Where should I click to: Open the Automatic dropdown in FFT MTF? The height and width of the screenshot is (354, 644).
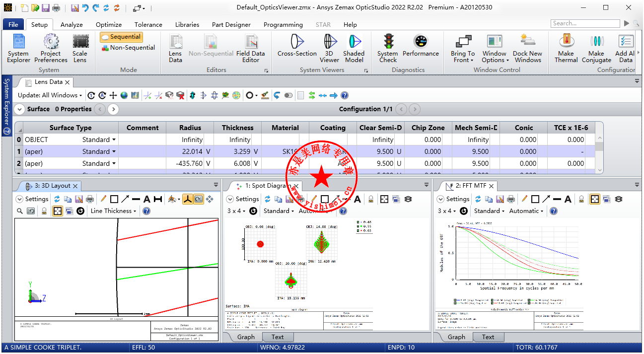[x=527, y=211]
